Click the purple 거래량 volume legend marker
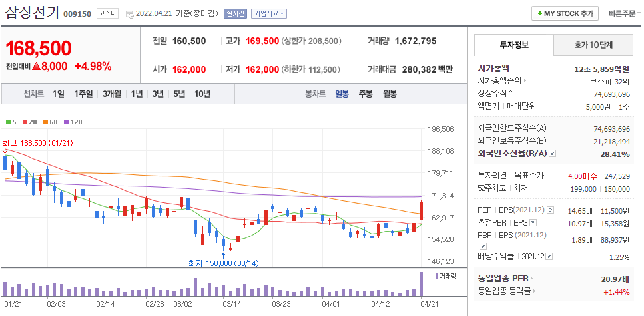644x316 pixels. (x=438, y=276)
